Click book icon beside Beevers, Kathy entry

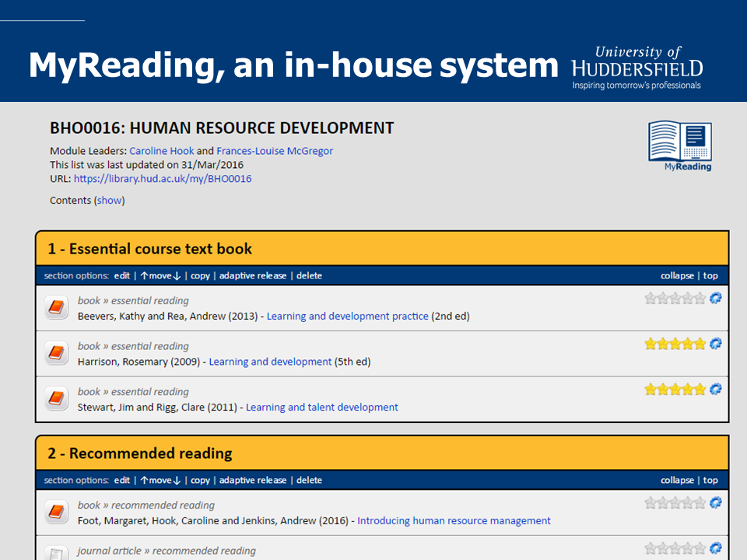pyautogui.click(x=55, y=308)
